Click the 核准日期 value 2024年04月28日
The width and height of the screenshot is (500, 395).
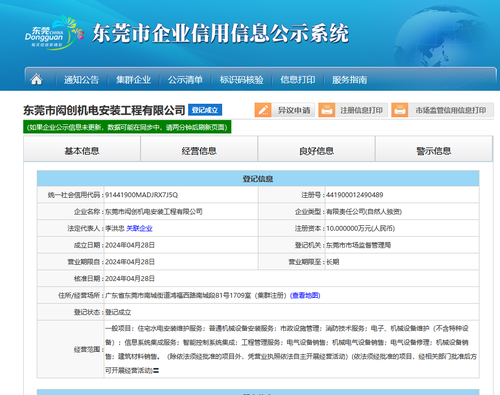[x=130, y=278]
